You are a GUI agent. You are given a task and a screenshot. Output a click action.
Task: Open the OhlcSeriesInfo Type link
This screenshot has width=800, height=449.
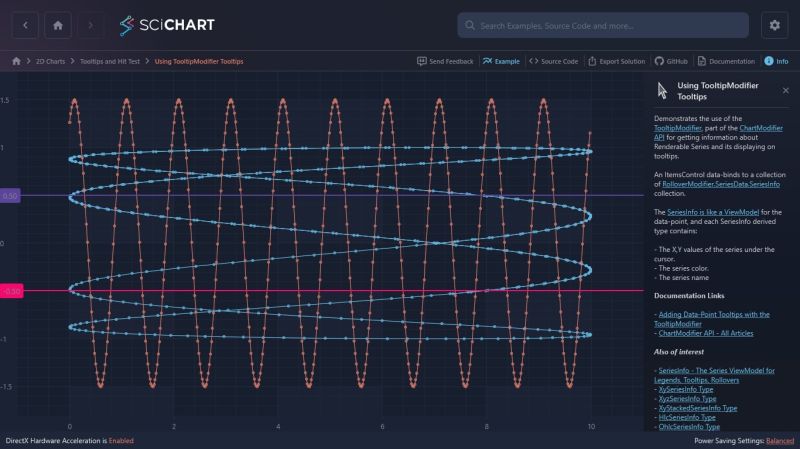tap(689, 427)
